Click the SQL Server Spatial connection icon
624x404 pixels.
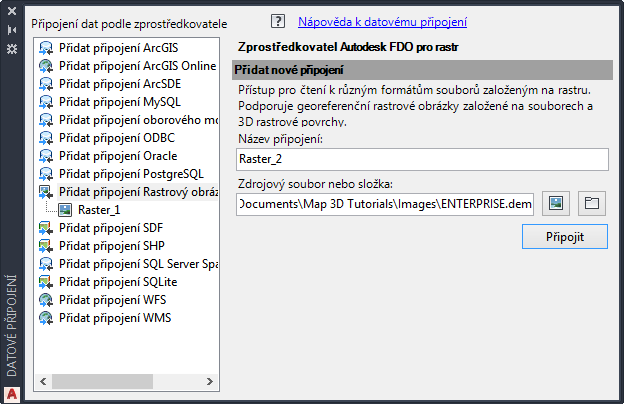[46, 264]
